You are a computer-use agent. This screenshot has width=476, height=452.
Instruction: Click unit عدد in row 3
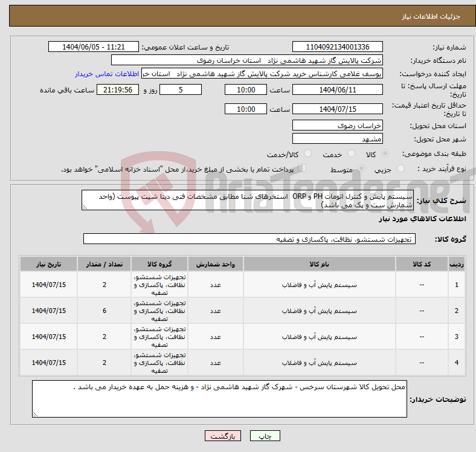tap(216, 337)
